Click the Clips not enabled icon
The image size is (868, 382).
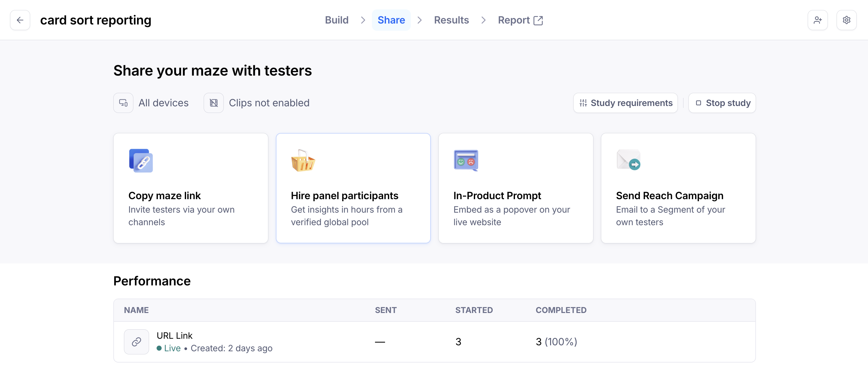[213, 103]
